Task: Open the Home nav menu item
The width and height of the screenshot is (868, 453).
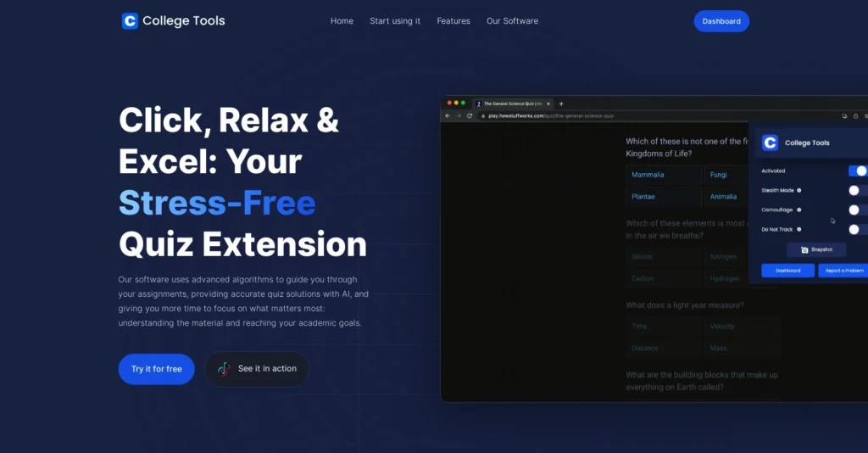Action: pos(342,21)
